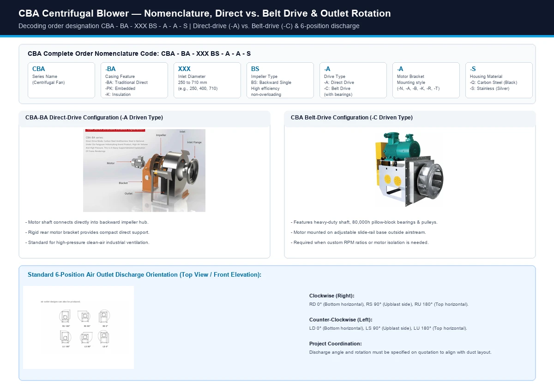Click 'Motor shaft connects directly into backward impeller hub'

[87, 222]
